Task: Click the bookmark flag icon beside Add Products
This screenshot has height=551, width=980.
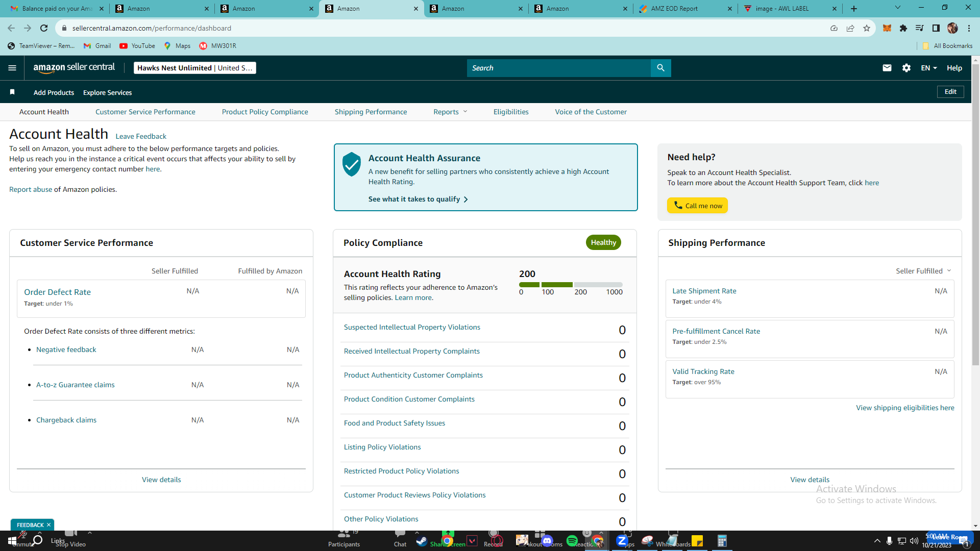Action: click(12, 92)
